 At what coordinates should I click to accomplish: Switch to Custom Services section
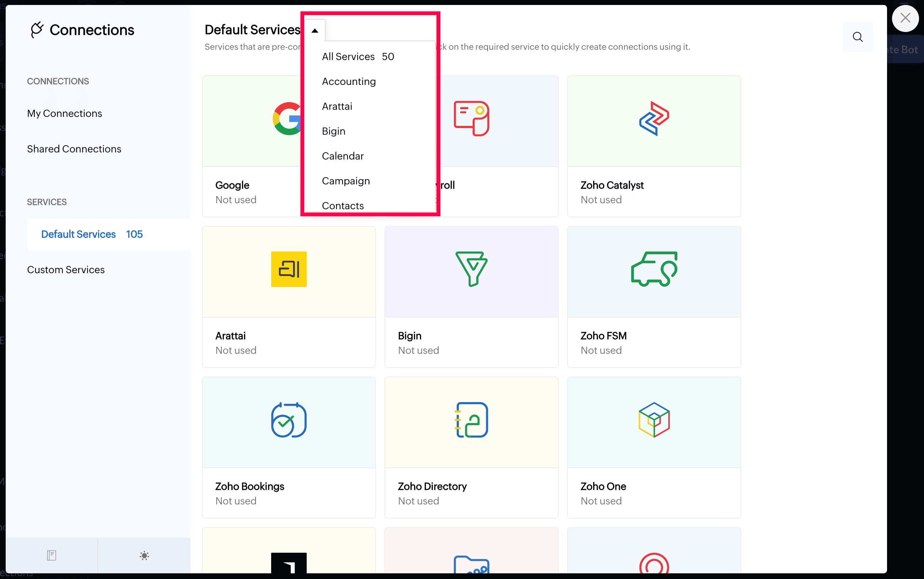point(65,270)
